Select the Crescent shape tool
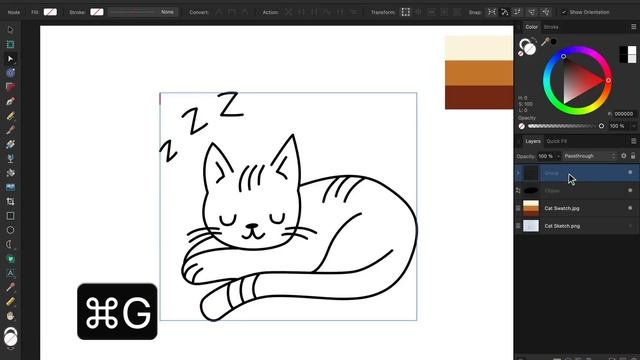640x360 pixels. click(x=11, y=244)
